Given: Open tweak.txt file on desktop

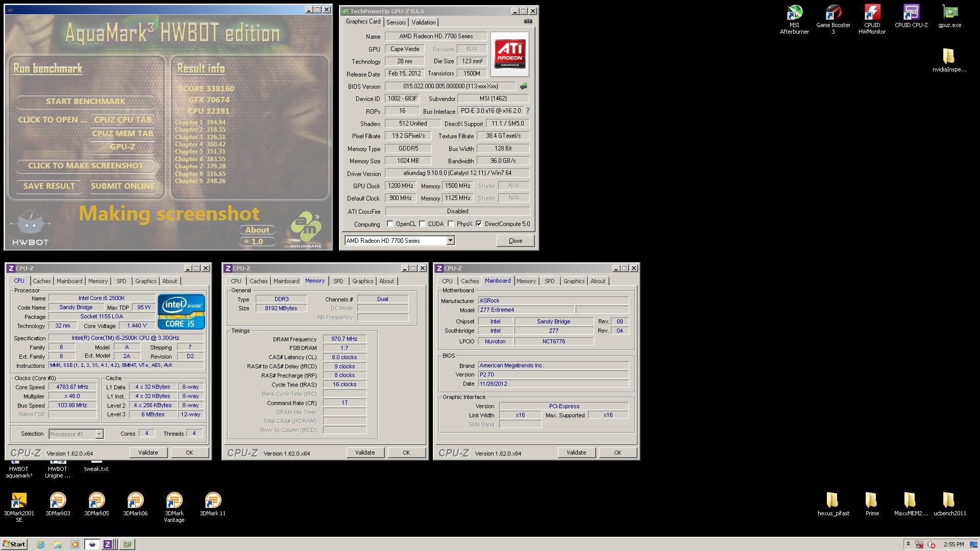Looking at the screenshot, I should 96,465.
